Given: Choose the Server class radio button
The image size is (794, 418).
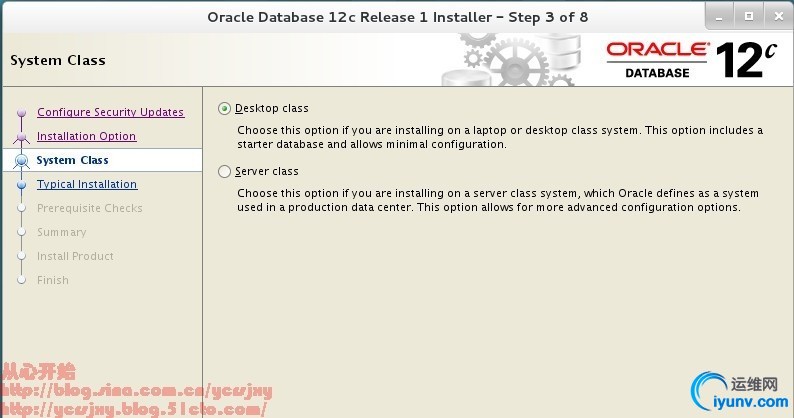Looking at the screenshot, I should (224, 172).
